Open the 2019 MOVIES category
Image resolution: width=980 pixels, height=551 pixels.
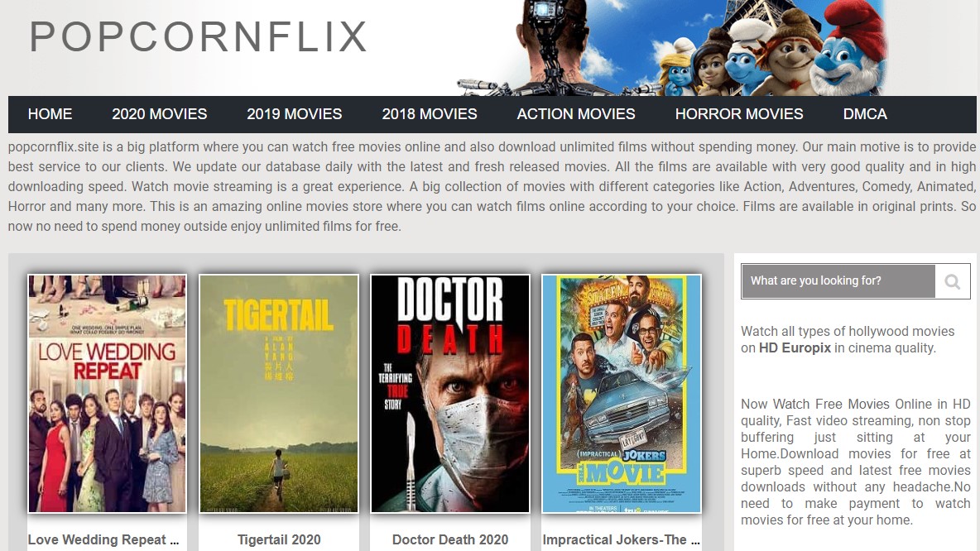(295, 114)
